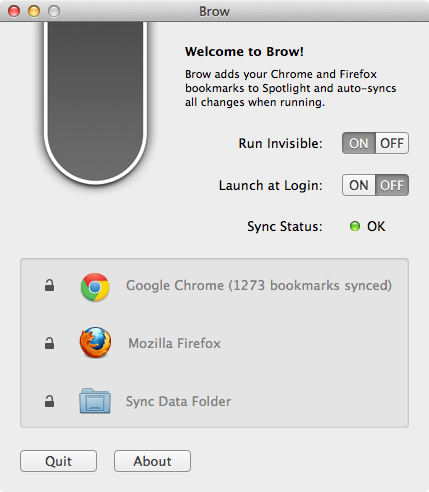This screenshot has width=429, height=492.
Task: Quit the Brow application
Action: [58, 461]
